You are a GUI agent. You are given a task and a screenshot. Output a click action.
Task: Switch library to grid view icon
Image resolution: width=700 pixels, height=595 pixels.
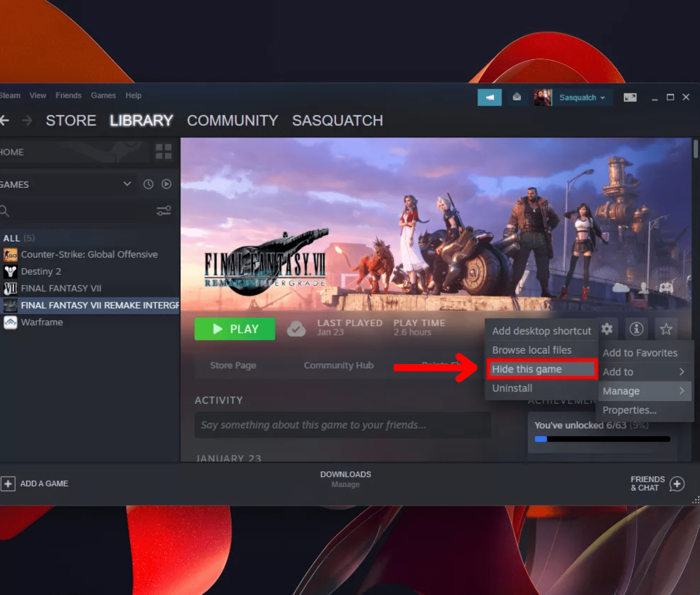click(163, 152)
